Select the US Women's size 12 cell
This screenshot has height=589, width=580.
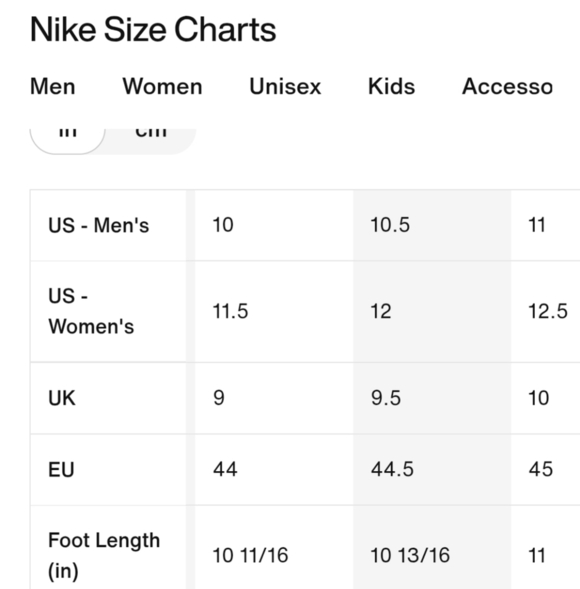pos(432,311)
